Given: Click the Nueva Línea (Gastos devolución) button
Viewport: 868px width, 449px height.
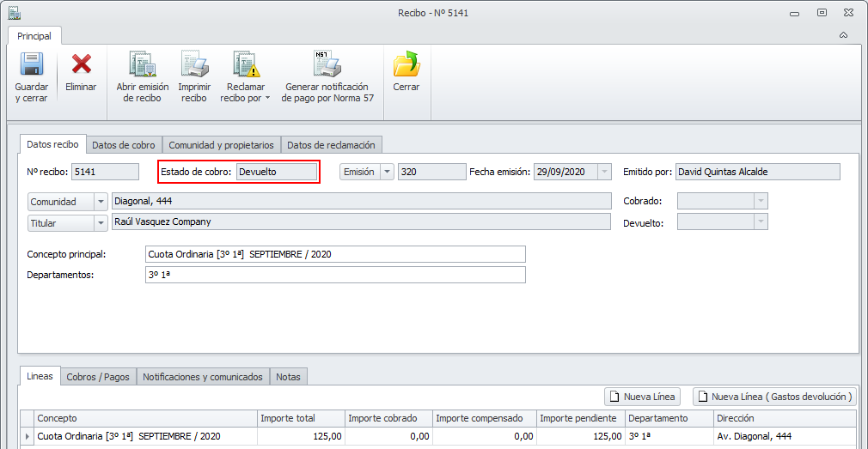Looking at the screenshot, I should click(x=775, y=397).
